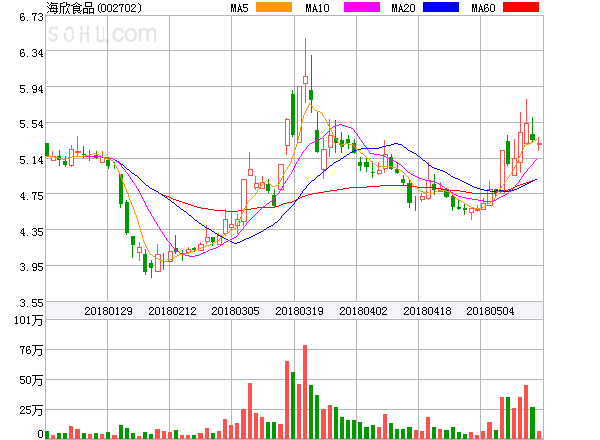Click the stock title 海欣食品(002702)
Image resolution: width=600 pixels, height=440 pixels.
coord(94,8)
